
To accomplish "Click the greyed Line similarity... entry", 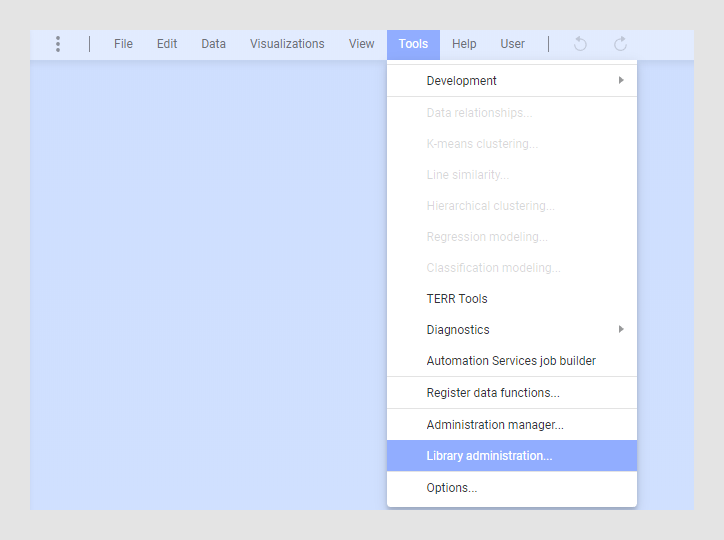I will coord(512,174).
